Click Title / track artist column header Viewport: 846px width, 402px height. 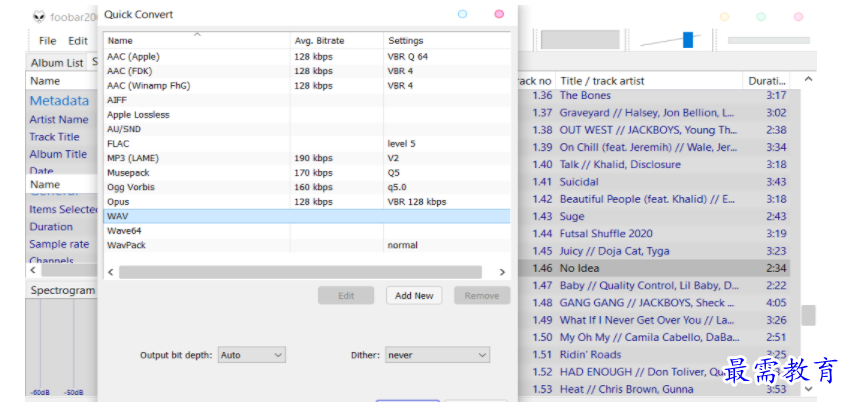click(649, 81)
